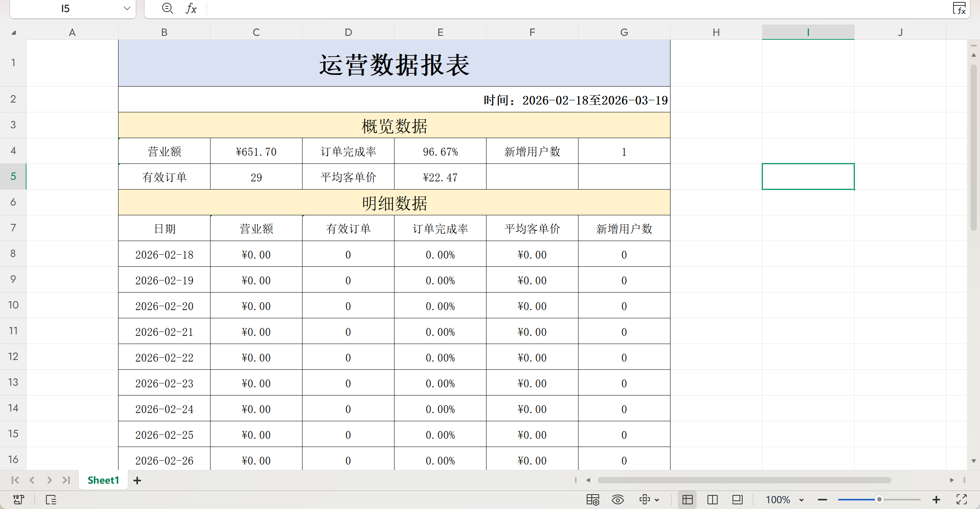
Task: Select the Sheet1 tab
Action: pyautogui.click(x=103, y=480)
